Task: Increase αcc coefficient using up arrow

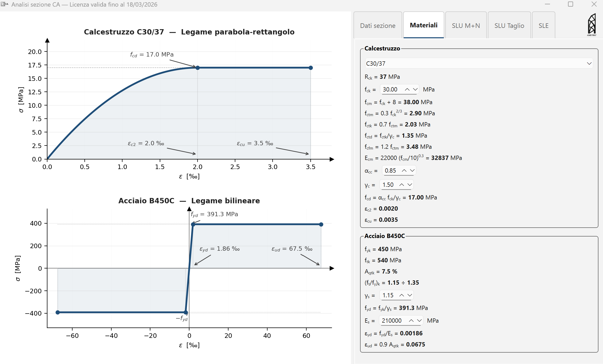Action: click(404, 171)
